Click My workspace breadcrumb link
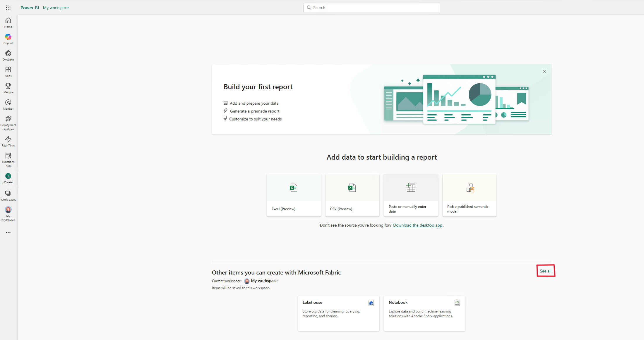The height and width of the screenshot is (340, 644). tap(56, 7)
